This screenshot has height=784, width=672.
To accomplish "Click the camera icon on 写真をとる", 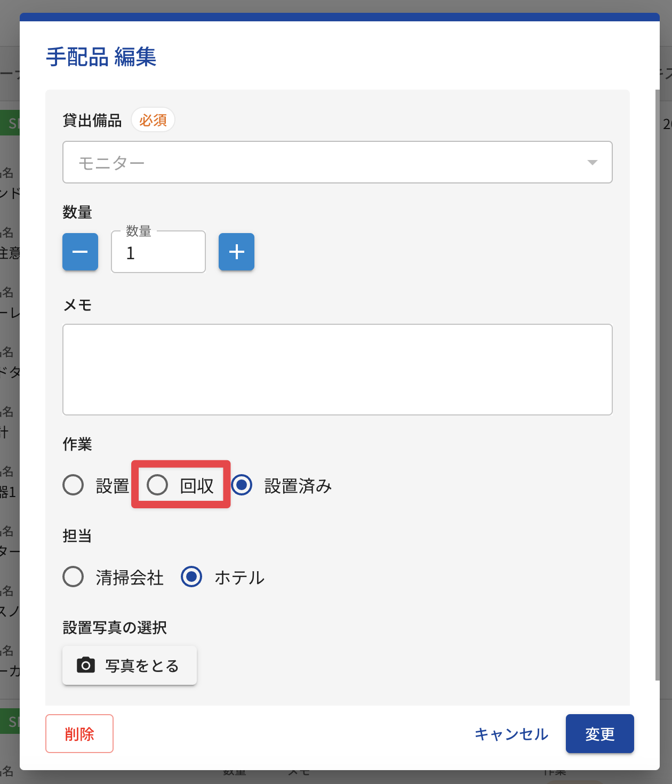I will coord(86,665).
